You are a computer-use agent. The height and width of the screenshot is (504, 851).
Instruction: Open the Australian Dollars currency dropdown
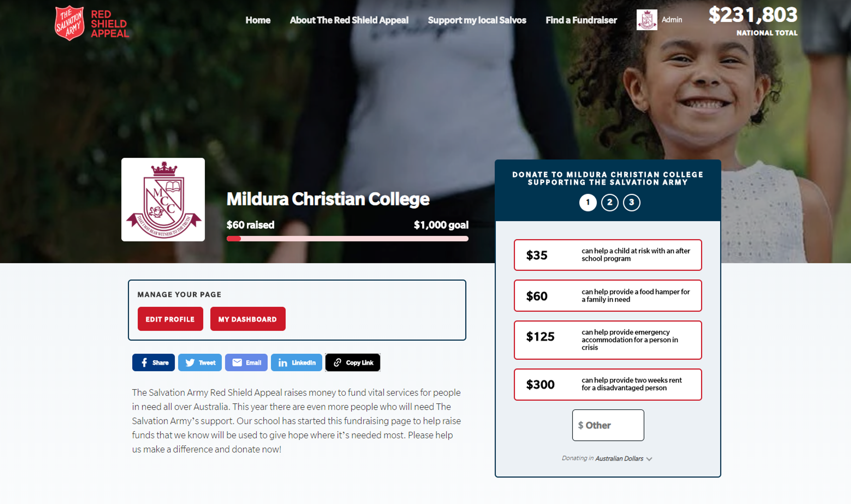pyautogui.click(x=624, y=458)
